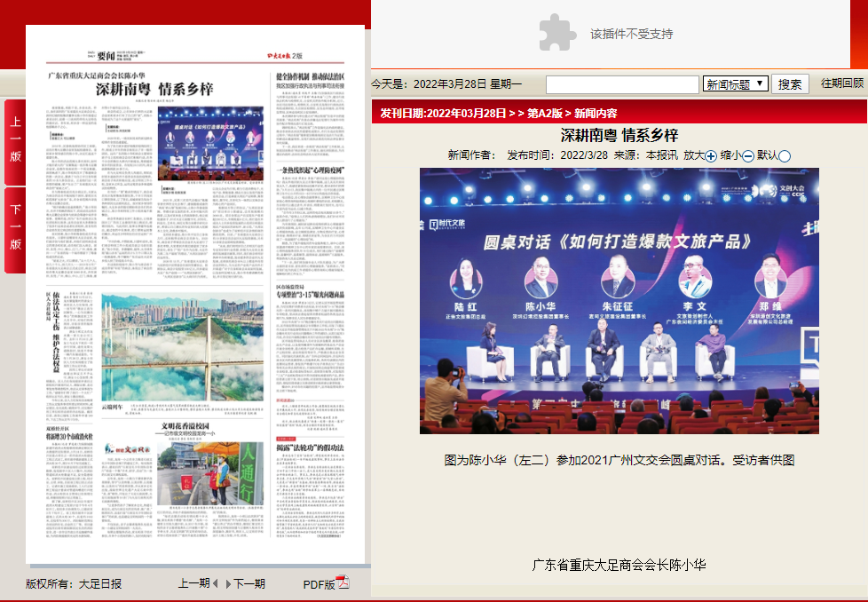Click the 文明花香溢校园 article on the newspaper page
Screen dimensions: 868x602
coord(185,426)
